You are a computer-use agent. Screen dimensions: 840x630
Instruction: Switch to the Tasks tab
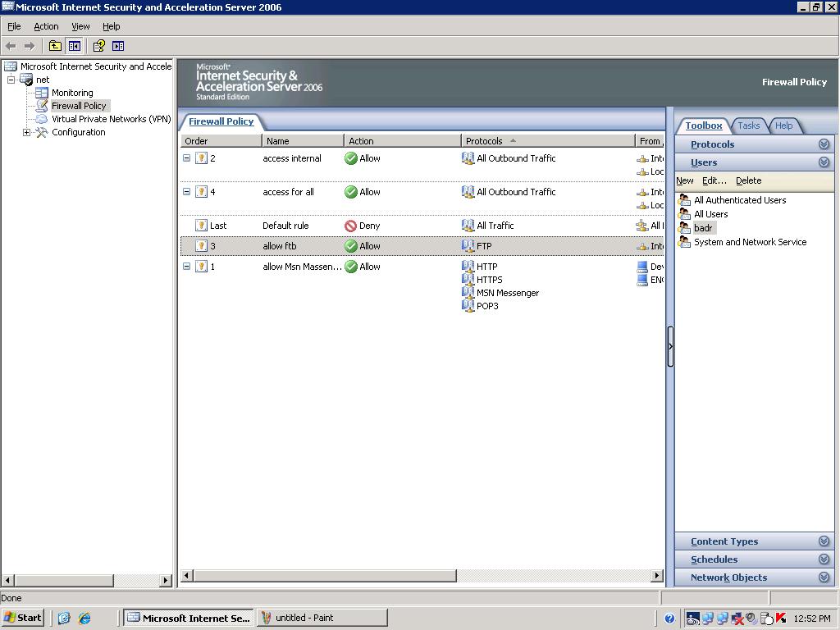click(x=748, y=126)
